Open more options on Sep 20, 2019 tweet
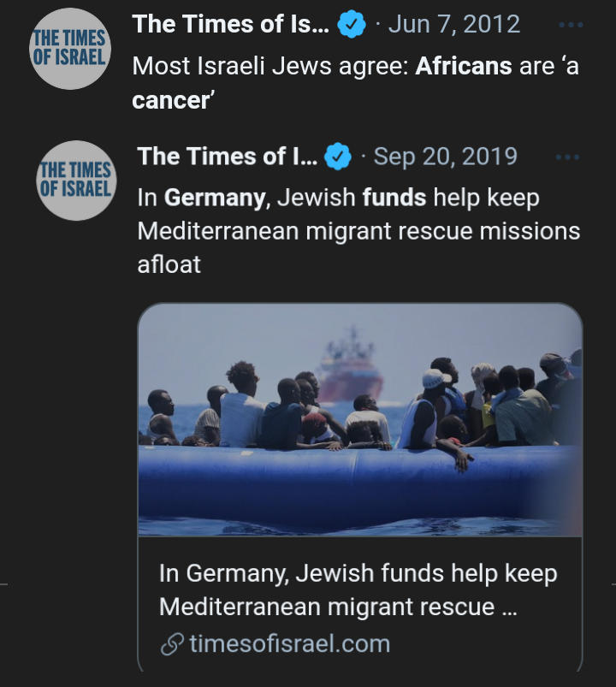The width and height of the screenshot is (616, 687). coord(566,157)
